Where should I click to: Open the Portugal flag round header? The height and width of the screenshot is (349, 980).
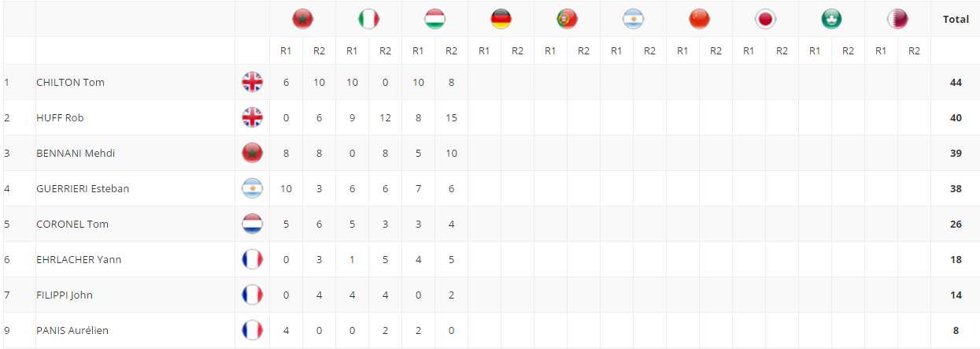pos(567,19)
